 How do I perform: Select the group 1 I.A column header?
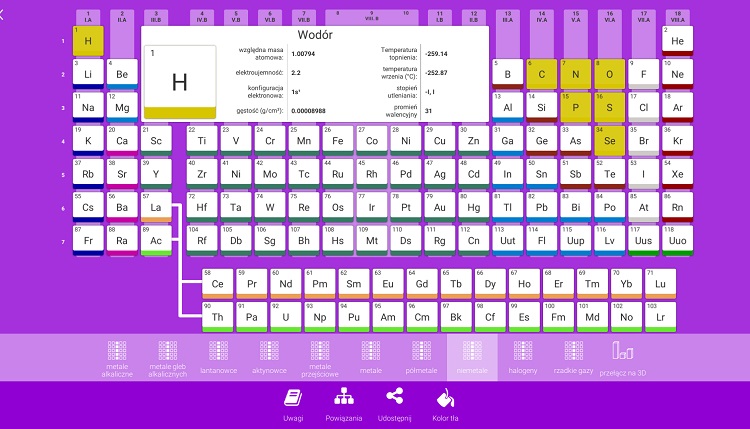pos(88,17)
